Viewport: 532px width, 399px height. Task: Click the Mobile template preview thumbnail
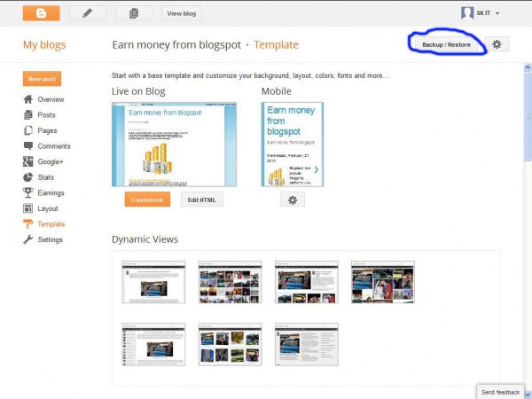pos(292,145)
